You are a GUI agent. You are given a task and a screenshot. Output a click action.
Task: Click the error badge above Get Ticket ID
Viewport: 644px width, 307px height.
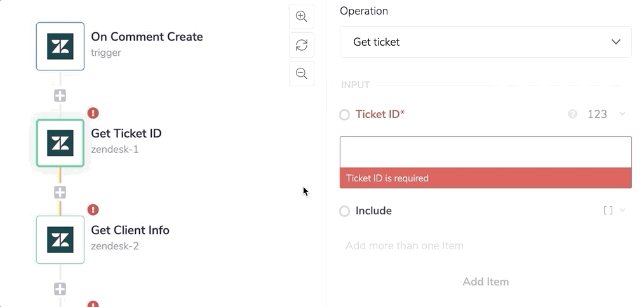tap(93, 113)
